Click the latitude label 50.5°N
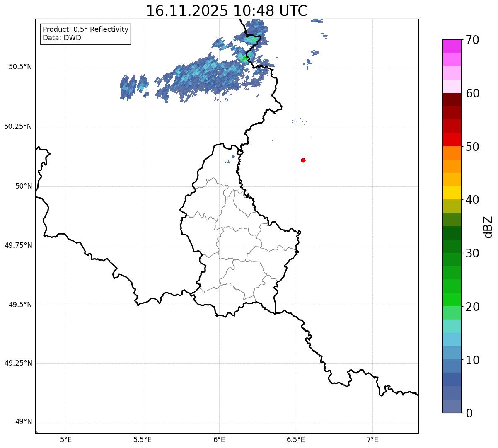 [x=20, y=67]
